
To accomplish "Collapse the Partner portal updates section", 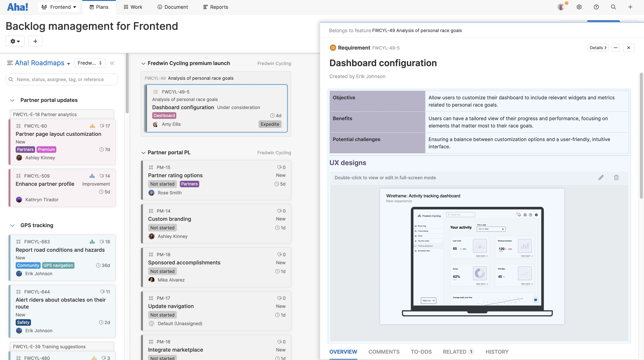I will pyautogui.click(x=12, y=100).
